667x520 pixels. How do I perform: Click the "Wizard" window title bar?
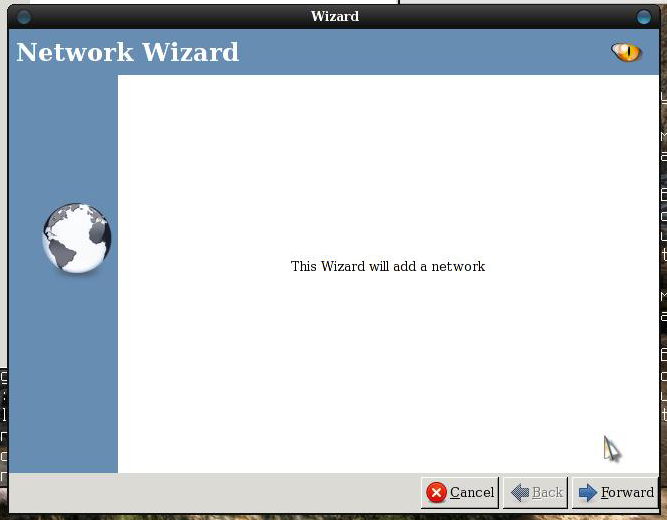point(334,17)
